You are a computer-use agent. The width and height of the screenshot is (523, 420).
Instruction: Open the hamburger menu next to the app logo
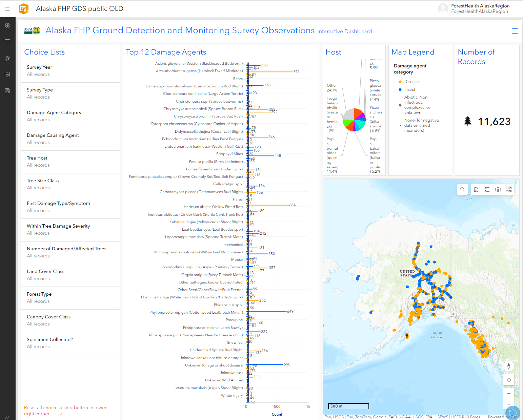[7, 8]
